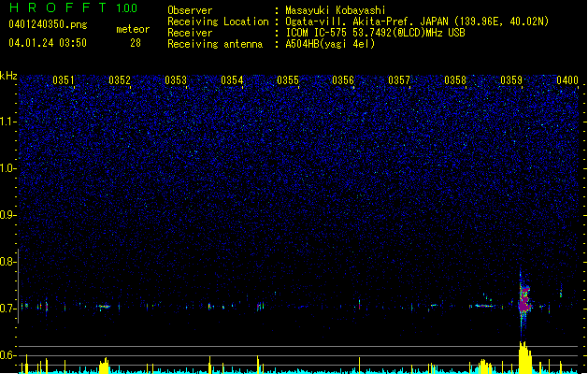Click the 0.6 kHz axis label
The image size is (588, 374).
(x=7, y=355)
